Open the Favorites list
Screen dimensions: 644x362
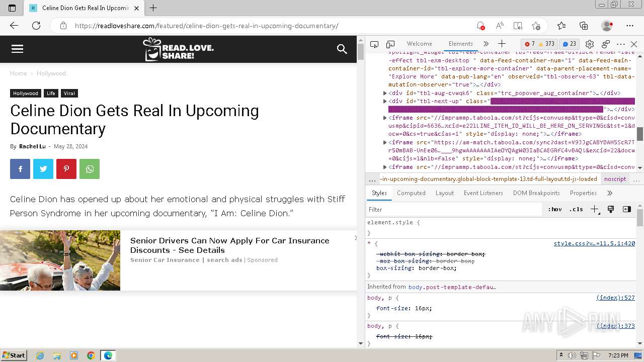(561, 26)
